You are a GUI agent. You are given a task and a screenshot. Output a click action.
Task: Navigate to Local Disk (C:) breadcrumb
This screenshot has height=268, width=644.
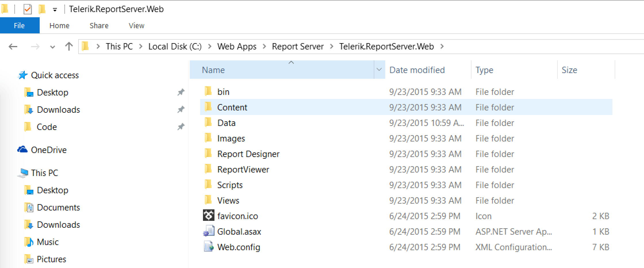click(175, 46)
